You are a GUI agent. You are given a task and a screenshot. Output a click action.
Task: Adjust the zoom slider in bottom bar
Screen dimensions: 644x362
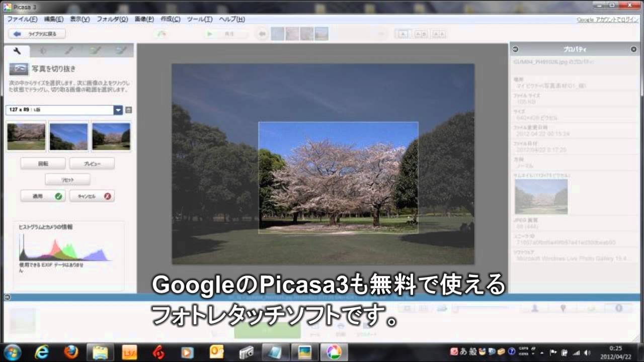click(482, 308)
